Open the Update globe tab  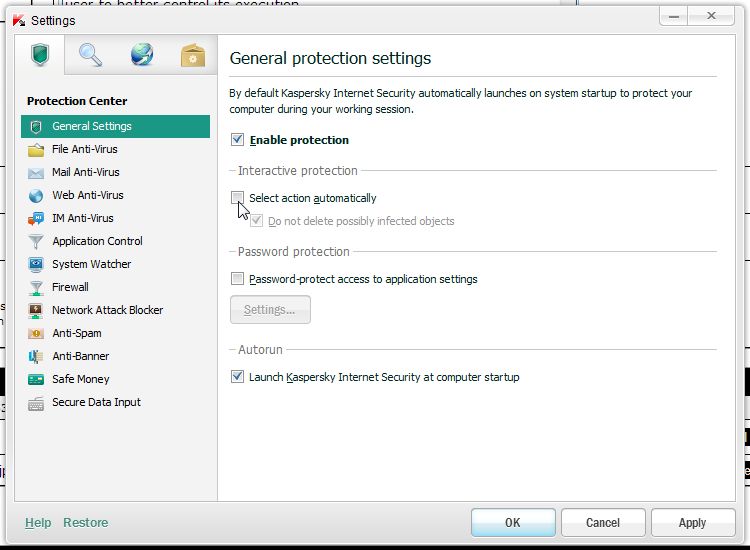(x=142, y=55)
